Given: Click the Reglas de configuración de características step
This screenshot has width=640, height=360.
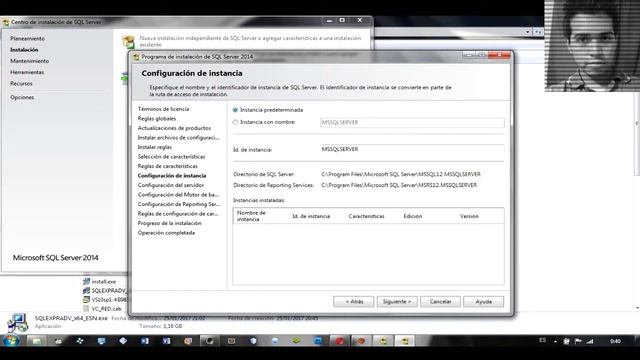Looking at the screenshot, I should coord(178,214).
